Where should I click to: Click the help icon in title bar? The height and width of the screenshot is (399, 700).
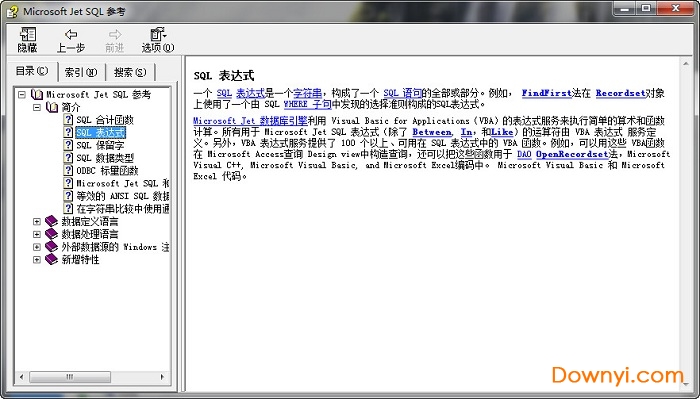click(x=12, y=12)
